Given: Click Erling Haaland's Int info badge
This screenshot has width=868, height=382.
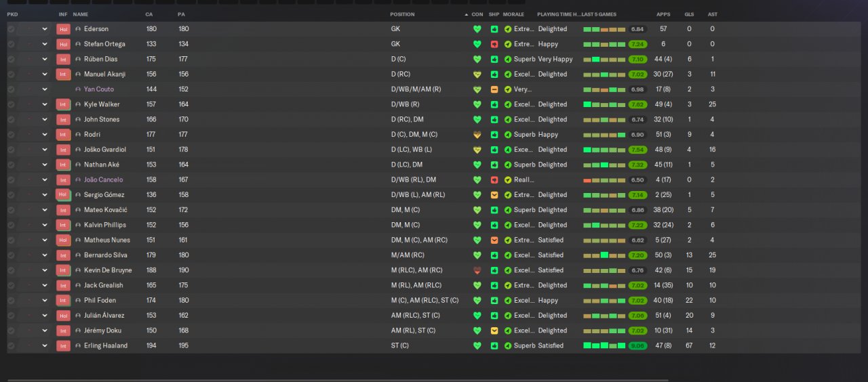Looking at the screenshot, I should 63,345.
